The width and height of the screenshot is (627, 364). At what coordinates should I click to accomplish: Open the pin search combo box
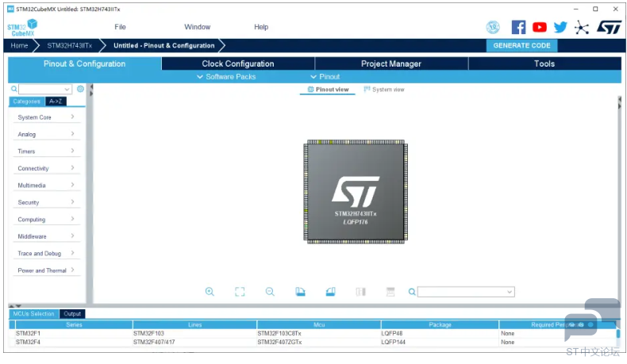(x=466, y=292)
